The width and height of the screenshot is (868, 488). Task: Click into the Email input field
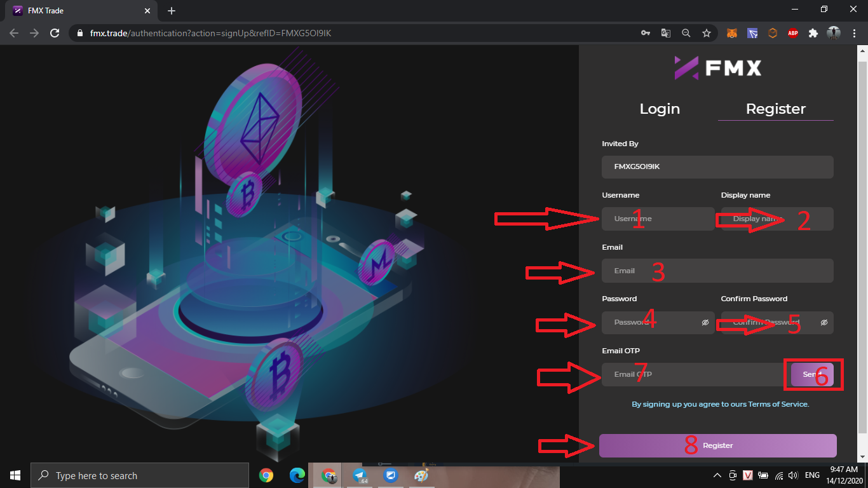tap(717, 271)
